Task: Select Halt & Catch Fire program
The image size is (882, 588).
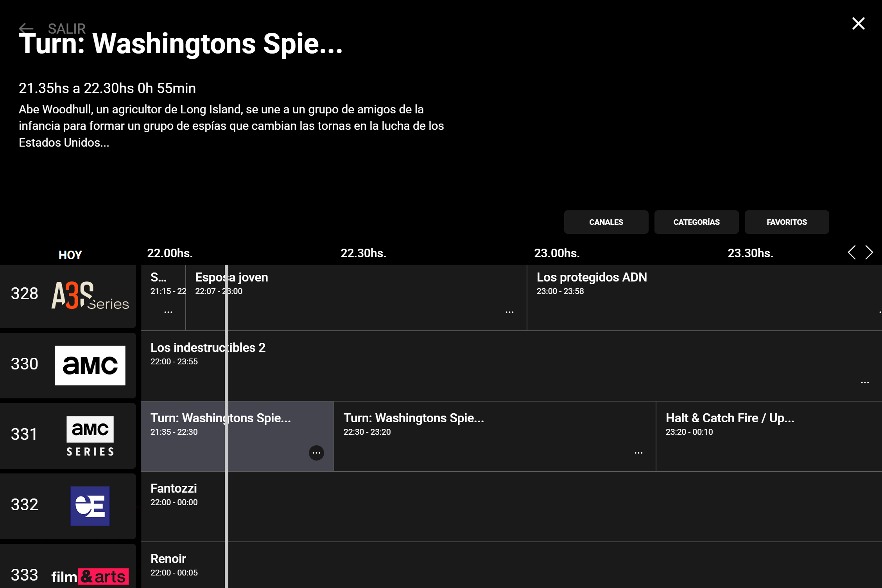Action: point(730,418)
